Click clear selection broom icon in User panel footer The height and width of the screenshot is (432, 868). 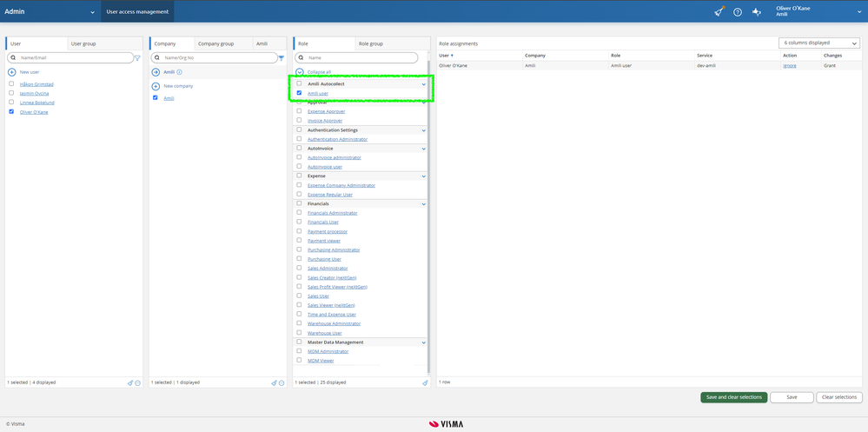click(x=130, y=382)
